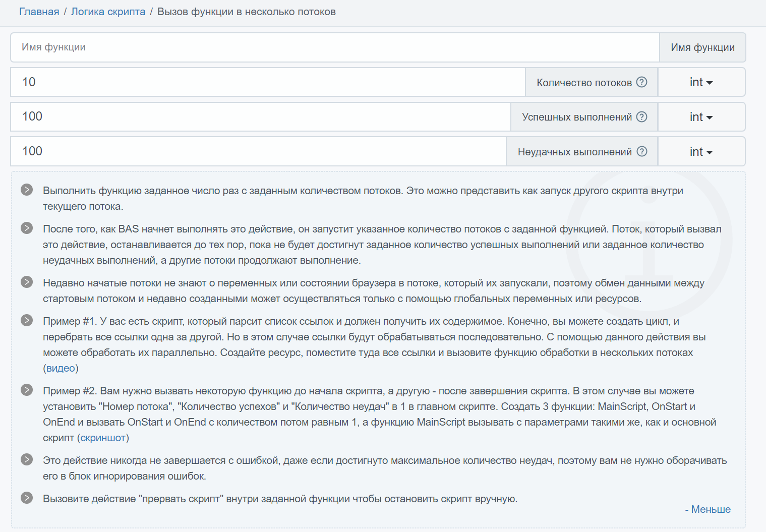Open int type dropdown for Неудачных выполнений
The width and height of the screenshot is (766, 532).
tap(701, 151)
